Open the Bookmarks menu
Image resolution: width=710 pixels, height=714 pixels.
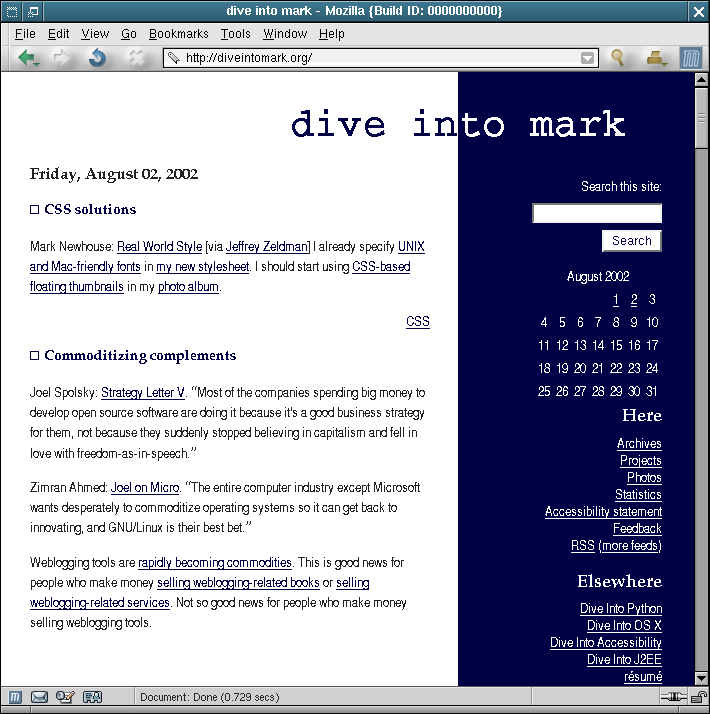click(x=179, y=34)
